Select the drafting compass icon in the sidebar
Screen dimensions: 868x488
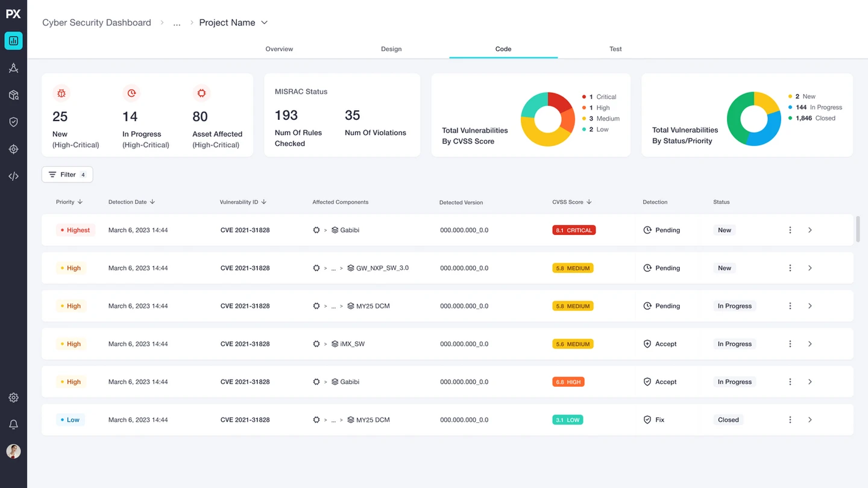point(13,68)
